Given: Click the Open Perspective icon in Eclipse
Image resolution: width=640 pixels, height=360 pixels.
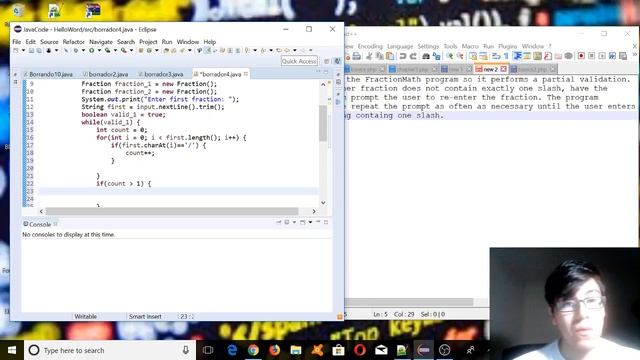Looking at the screenshot, I should tap(327, 61).
